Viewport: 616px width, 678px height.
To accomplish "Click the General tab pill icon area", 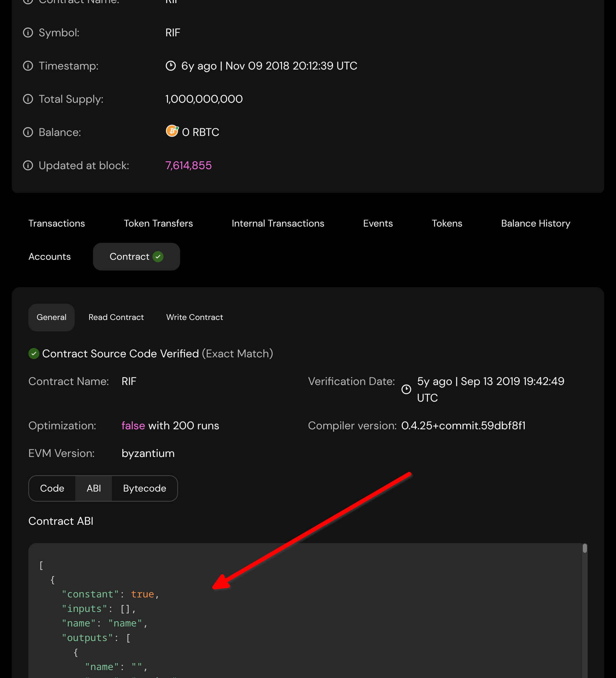I will click(51, 317).
